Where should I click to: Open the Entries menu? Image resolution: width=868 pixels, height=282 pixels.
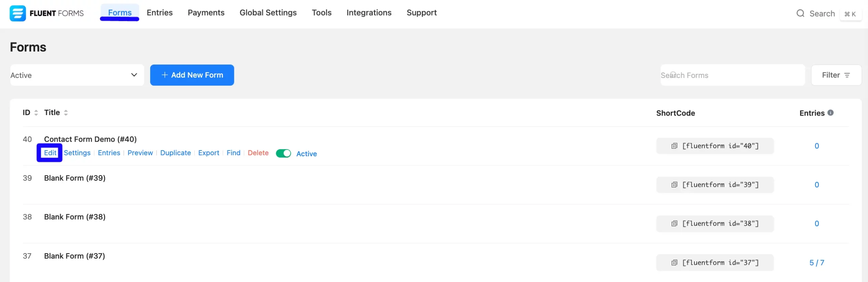[160, 13]
